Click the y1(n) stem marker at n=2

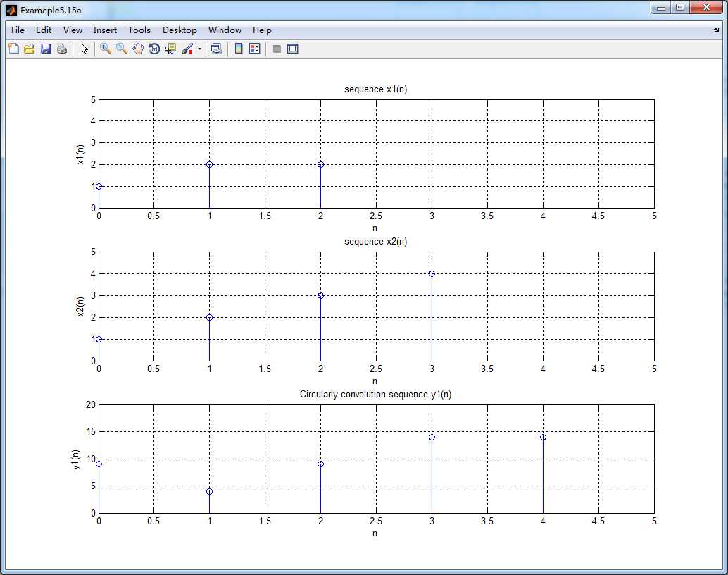pos(320,464)
